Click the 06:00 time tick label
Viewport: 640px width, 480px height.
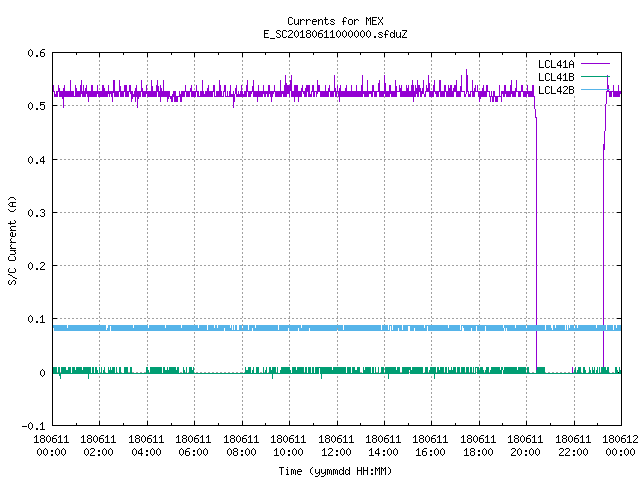point(193,452)
